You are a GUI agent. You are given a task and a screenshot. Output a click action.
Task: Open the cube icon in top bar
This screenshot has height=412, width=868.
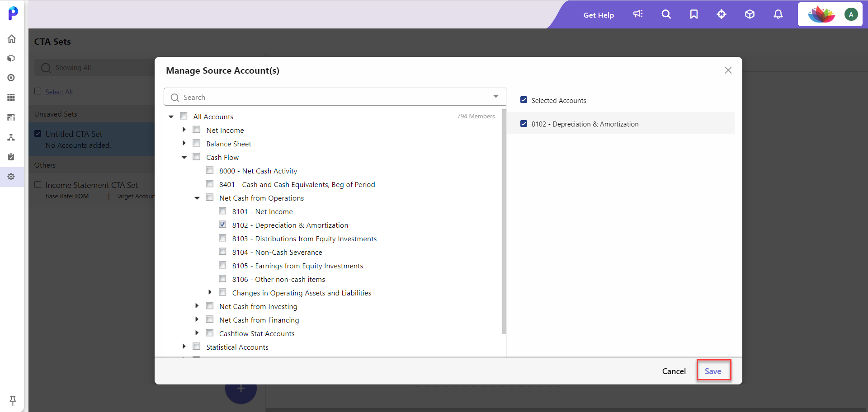[x=750, y=14]
